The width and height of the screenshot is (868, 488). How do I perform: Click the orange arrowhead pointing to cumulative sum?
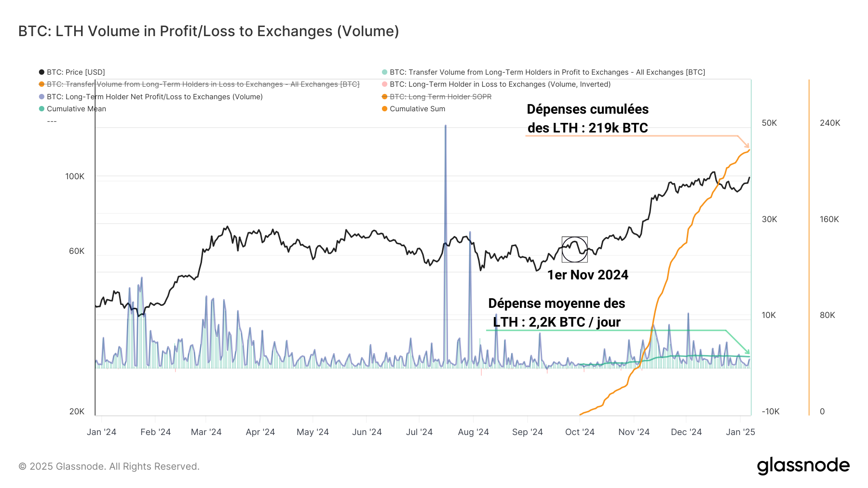(x=746, y=145)
